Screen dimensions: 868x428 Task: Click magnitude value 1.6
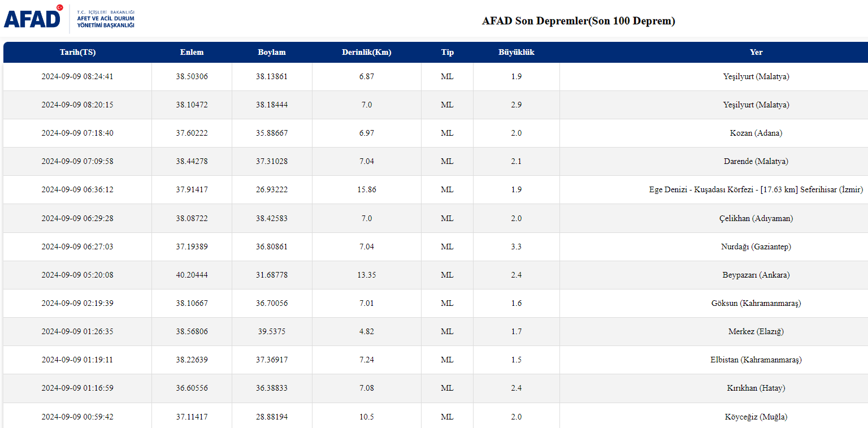point(517,303)
